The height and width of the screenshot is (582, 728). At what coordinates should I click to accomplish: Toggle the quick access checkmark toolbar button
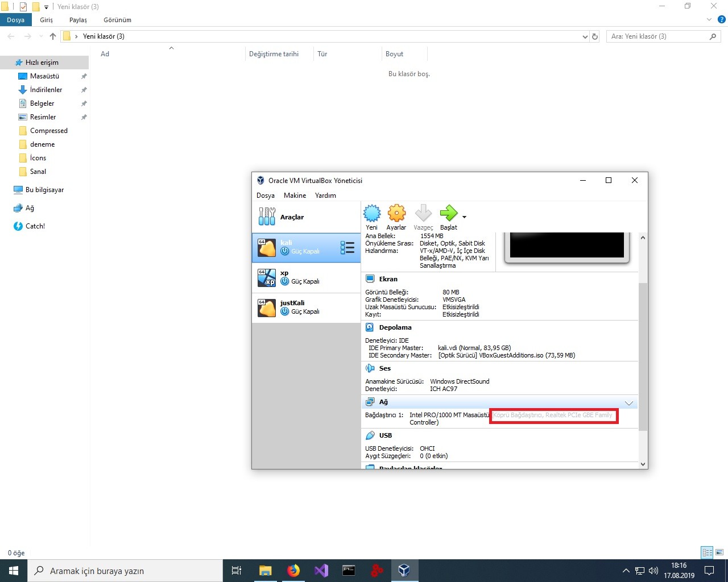tap(23, 7)
